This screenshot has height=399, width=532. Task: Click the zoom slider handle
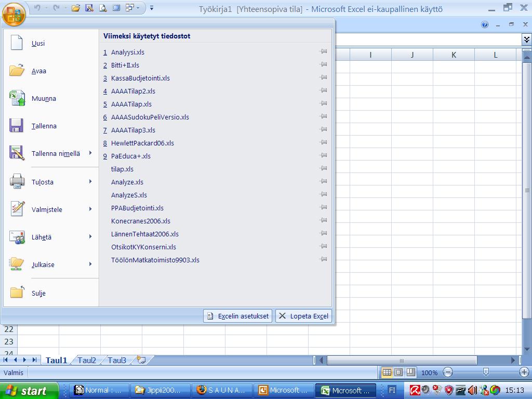(486, 372)
